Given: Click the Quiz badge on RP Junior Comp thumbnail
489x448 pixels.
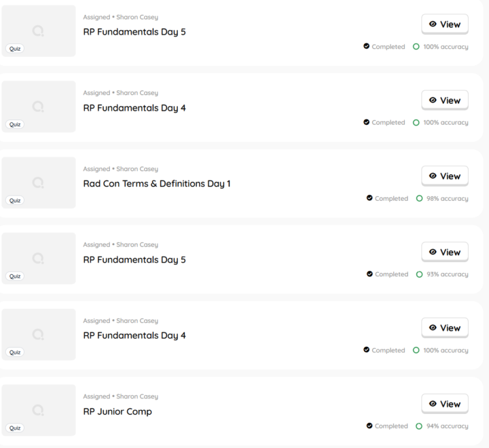Looking at the screenshot, I should click(x=15, y=428).
